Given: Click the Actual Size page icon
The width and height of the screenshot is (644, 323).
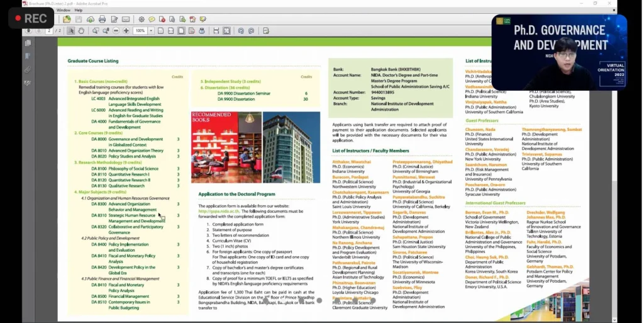Looking at the screenshot, I should (x=160, y=31).
